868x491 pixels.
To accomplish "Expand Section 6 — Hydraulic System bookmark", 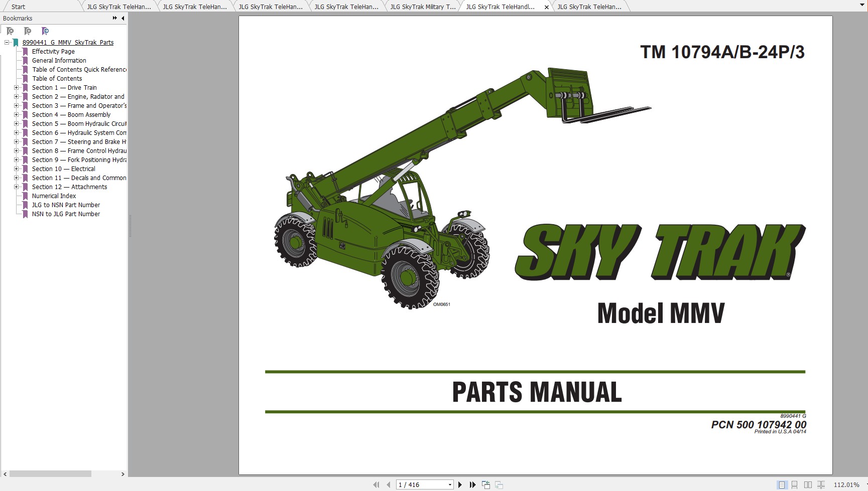I will click(16, 132).
